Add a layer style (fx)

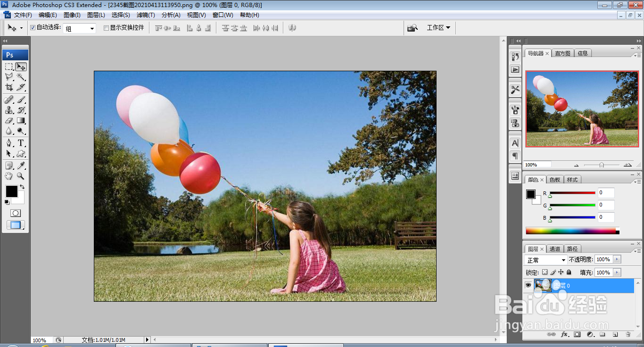tap(564, 334)
